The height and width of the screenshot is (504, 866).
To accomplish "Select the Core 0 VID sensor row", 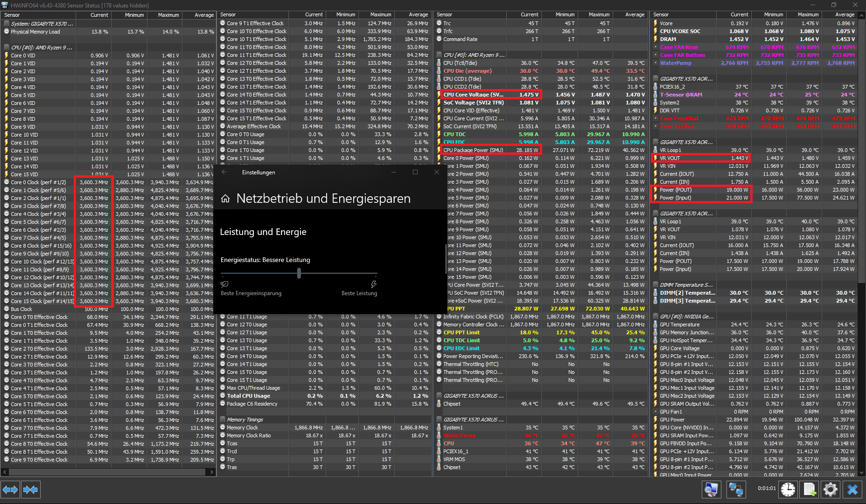I will (108, 55).
